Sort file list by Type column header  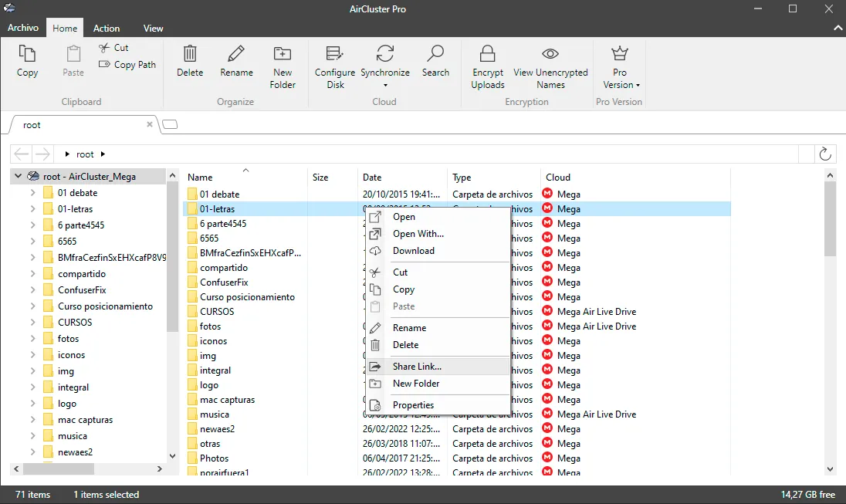494,177
